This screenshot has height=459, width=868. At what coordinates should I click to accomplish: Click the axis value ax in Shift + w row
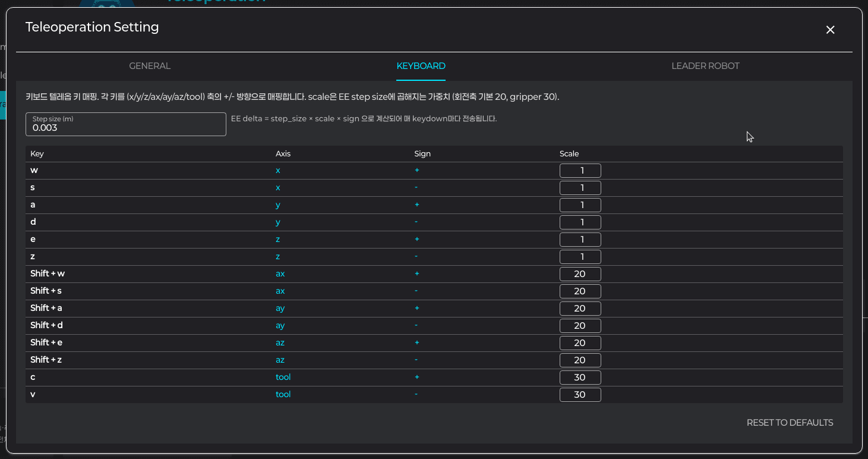point(280,274)
